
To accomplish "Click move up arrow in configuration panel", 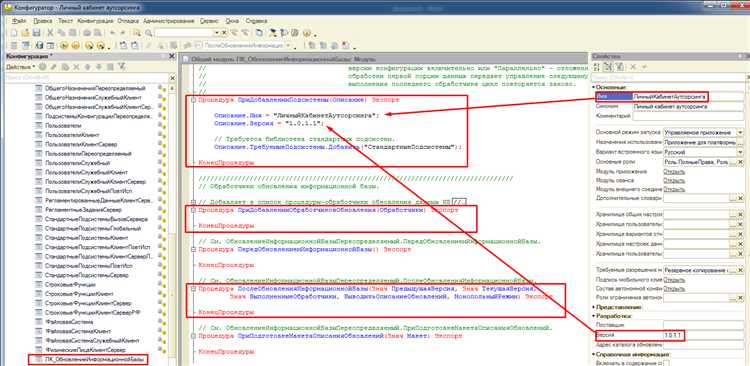I will 89,67.
